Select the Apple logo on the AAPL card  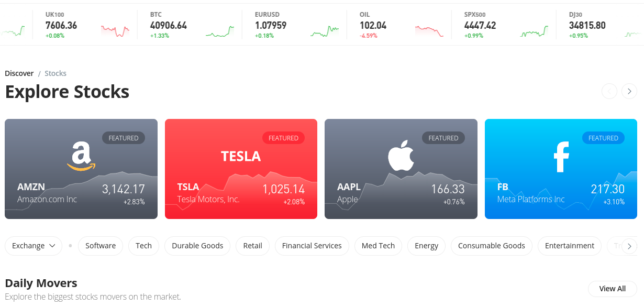(x=401, y=153)
